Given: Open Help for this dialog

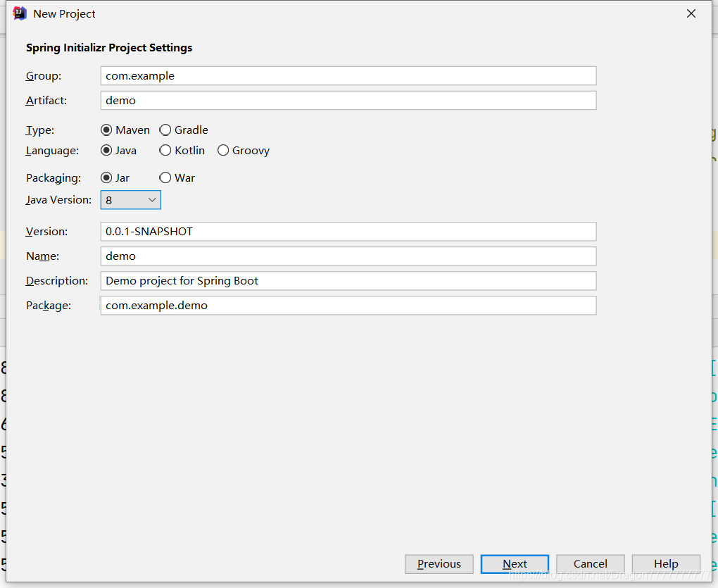Looking at the screenshot, I should pyautogui.click(x=666, y=564).
